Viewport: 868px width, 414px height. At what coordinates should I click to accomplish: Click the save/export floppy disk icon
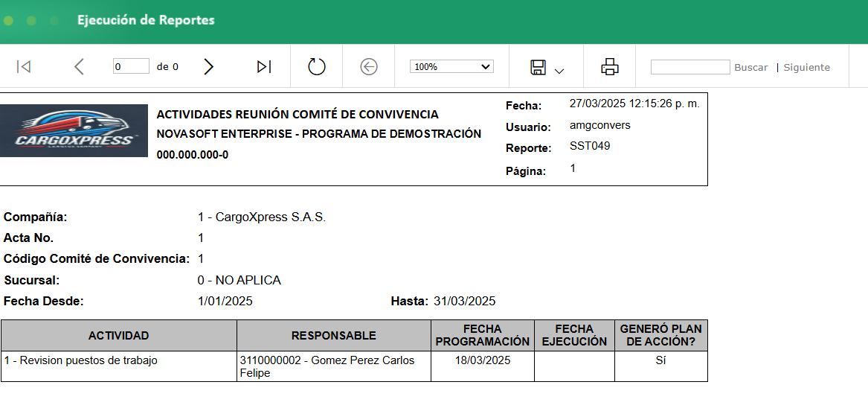538,67
